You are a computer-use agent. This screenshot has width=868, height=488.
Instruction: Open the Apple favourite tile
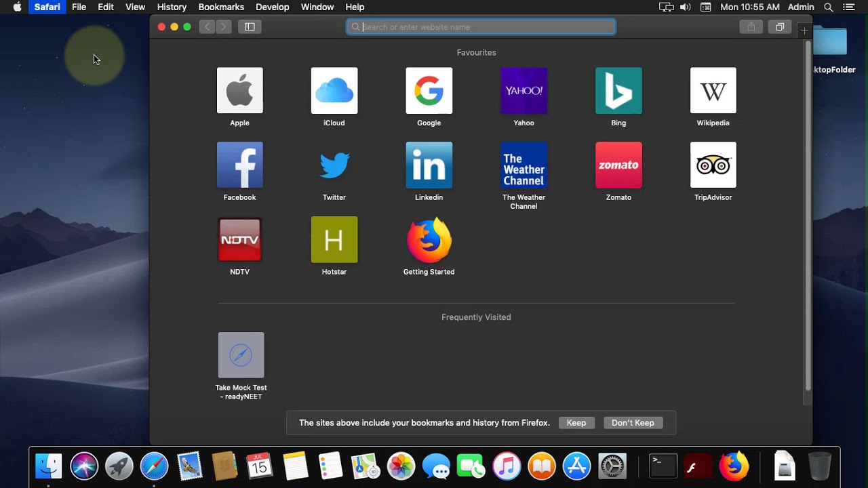(x=239, y=90)
